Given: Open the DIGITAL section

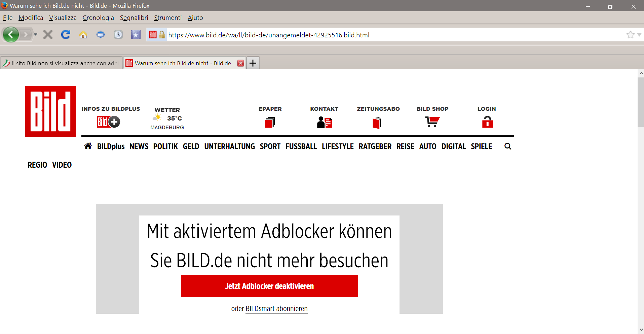Looking at the screenshot, I should coord(454,146).
